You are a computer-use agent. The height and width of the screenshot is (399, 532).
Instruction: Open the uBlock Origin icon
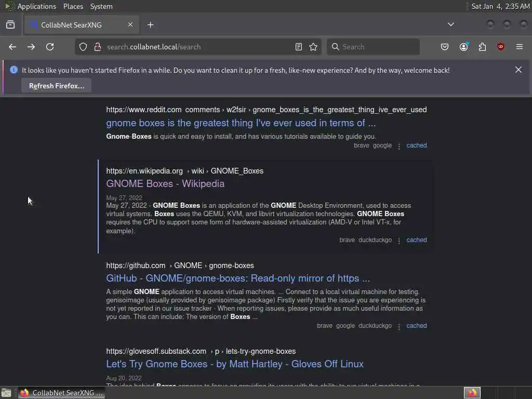coord(500,47)
